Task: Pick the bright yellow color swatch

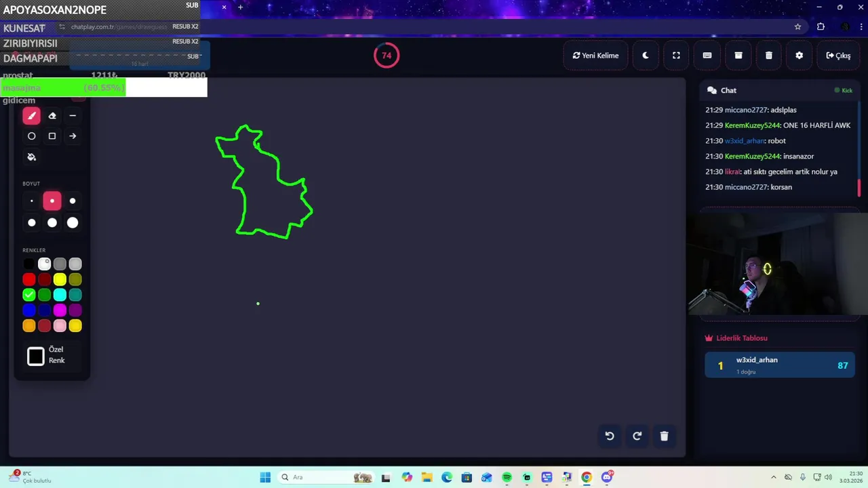Action: [60, 279]
